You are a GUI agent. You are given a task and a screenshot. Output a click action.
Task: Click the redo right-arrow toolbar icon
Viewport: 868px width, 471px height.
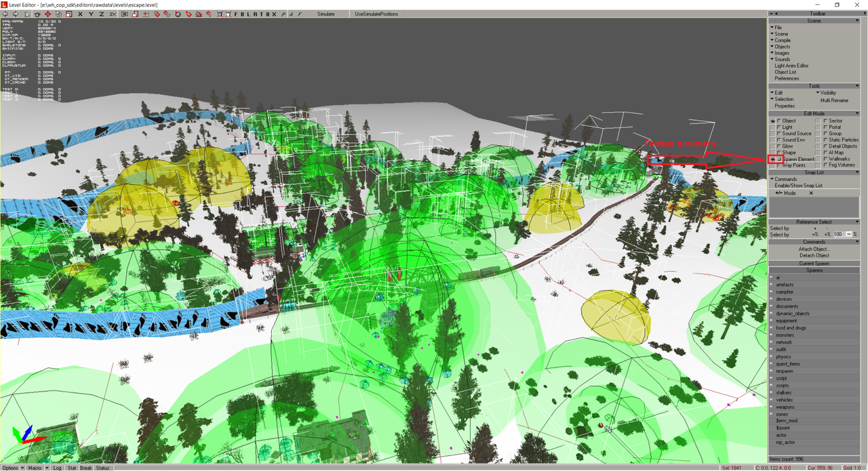(x=16, y=14)
